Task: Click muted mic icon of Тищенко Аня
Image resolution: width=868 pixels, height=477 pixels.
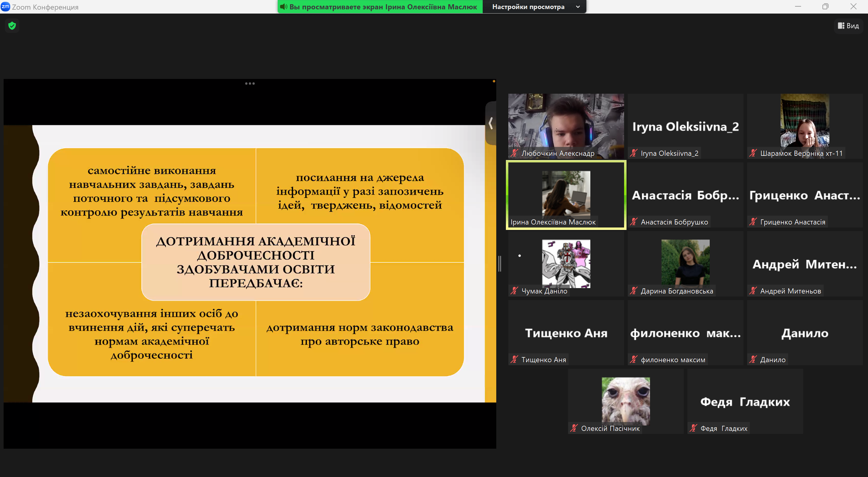Action: [x=514, y=359]
